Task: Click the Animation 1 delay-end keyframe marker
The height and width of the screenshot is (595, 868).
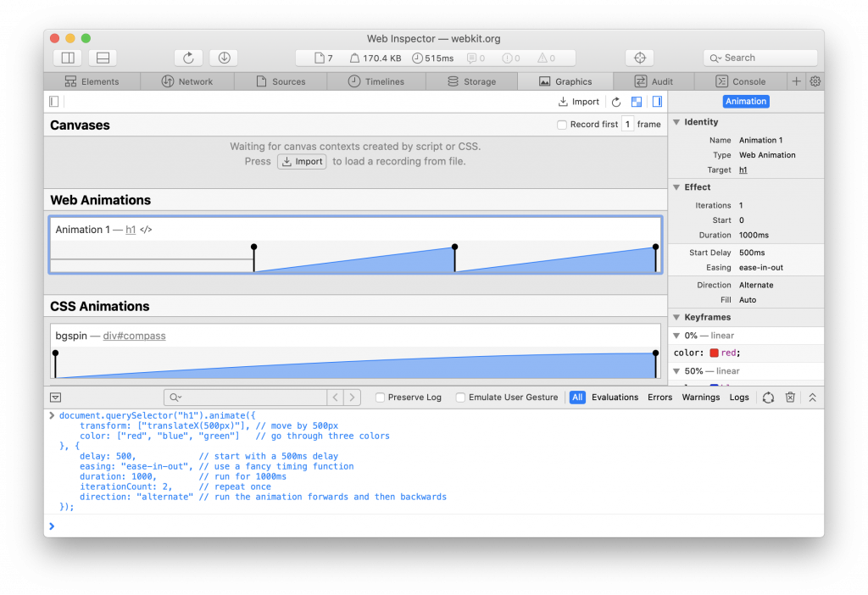Action: pos(253,247)
